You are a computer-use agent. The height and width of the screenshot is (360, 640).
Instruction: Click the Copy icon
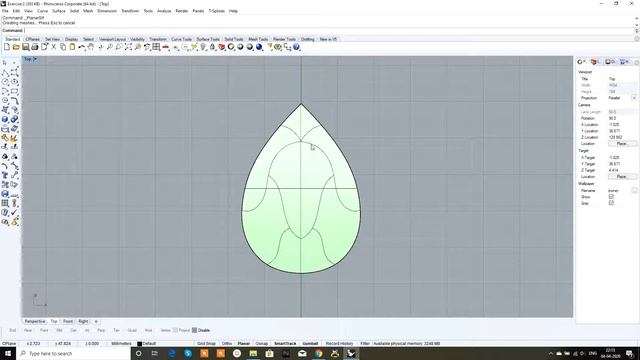pos(63,47)
